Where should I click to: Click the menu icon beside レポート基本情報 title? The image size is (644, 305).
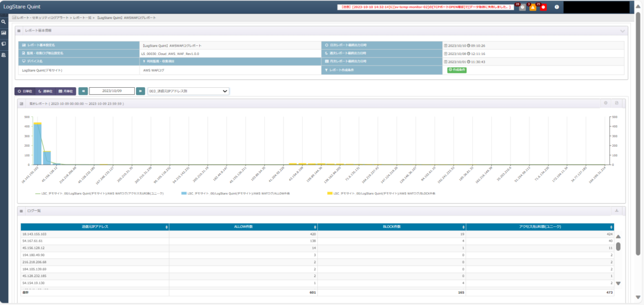[19, 31]
